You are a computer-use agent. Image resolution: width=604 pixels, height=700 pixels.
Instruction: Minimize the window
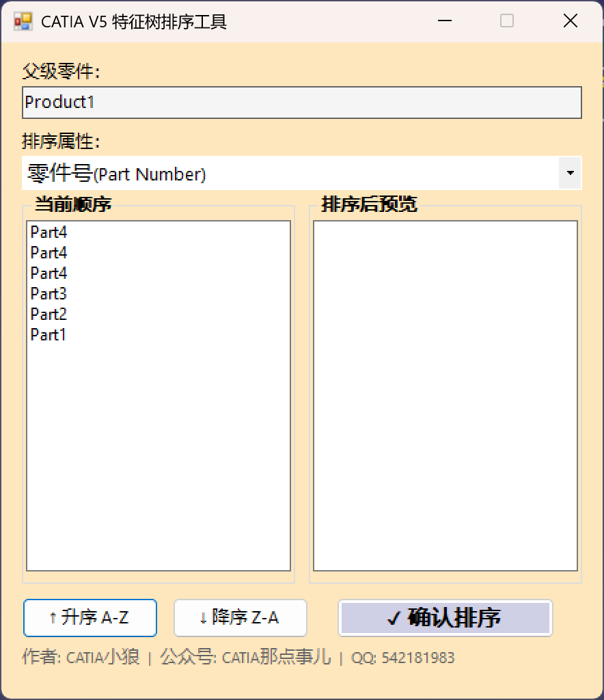click(x=445, y=21)
